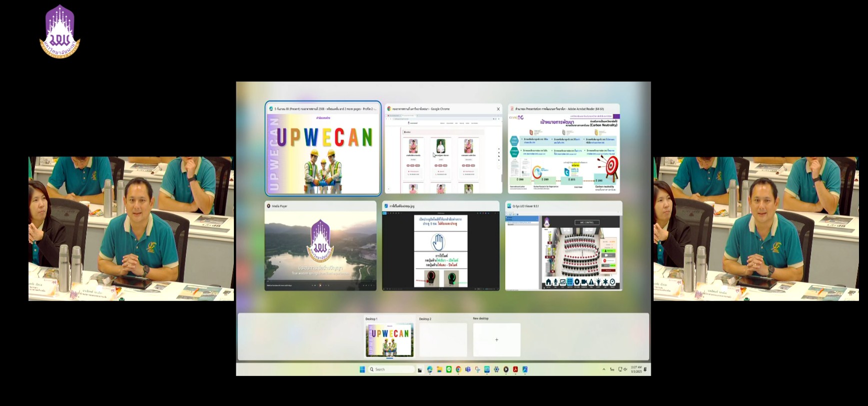Open the Q-Sys UCI Viewer taskbar icon
The width and height of the screenshot is (868, 406).
click(487, 369)
